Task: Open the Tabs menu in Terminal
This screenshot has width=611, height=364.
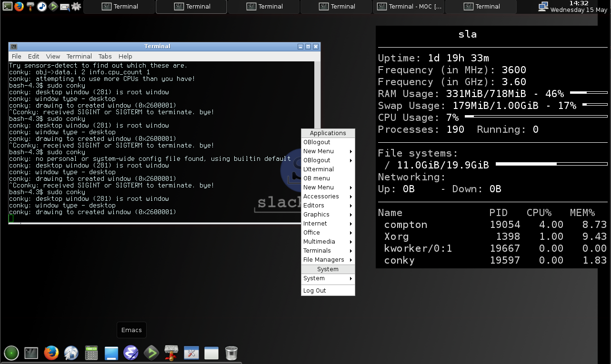Action: coord(105,56)
